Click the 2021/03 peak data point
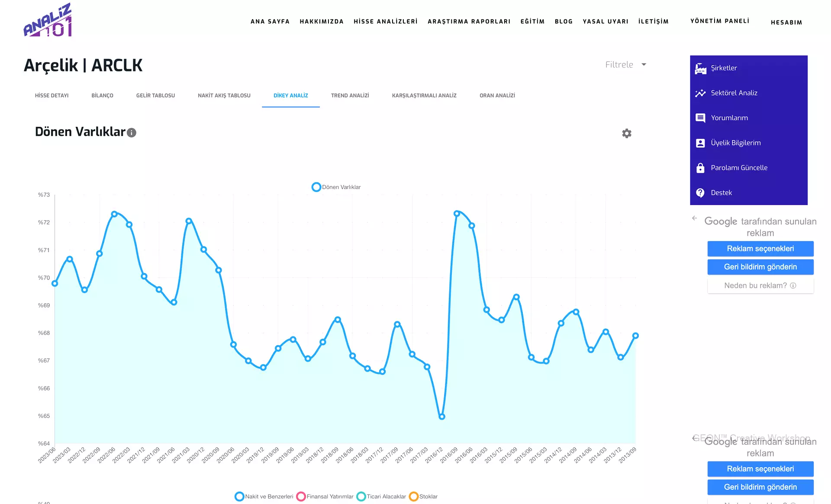Screen dimensions: 831x504 tap(189, 221)
